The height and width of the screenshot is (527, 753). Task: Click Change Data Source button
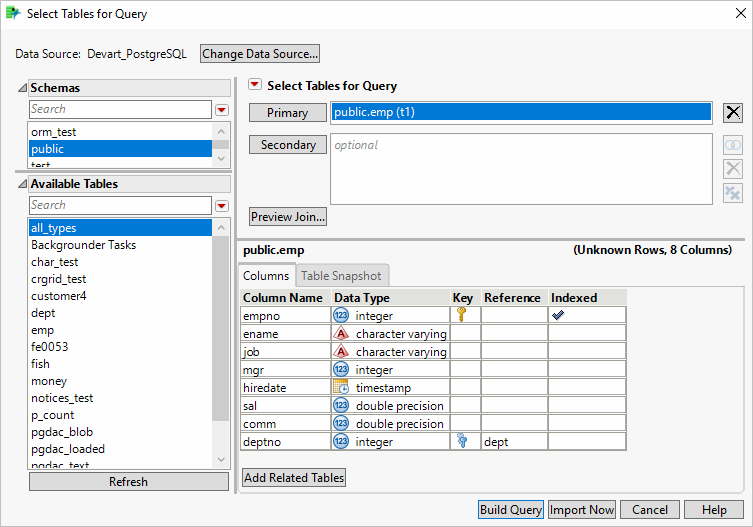260,53
